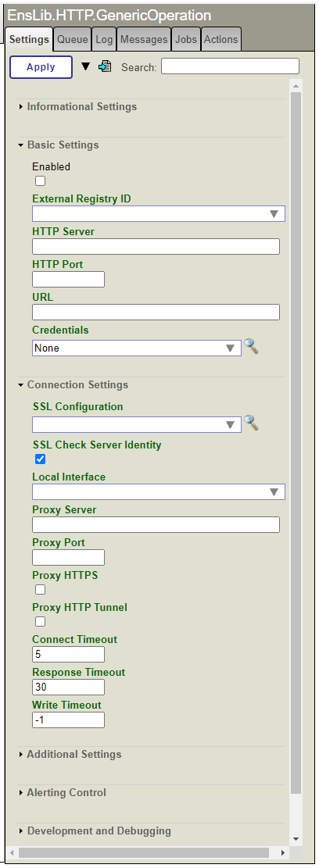The width and height of the screenshot is (319, 868).
Task: Click the magnifier icon beside SSL Configuration
Action: click(252, 423)
